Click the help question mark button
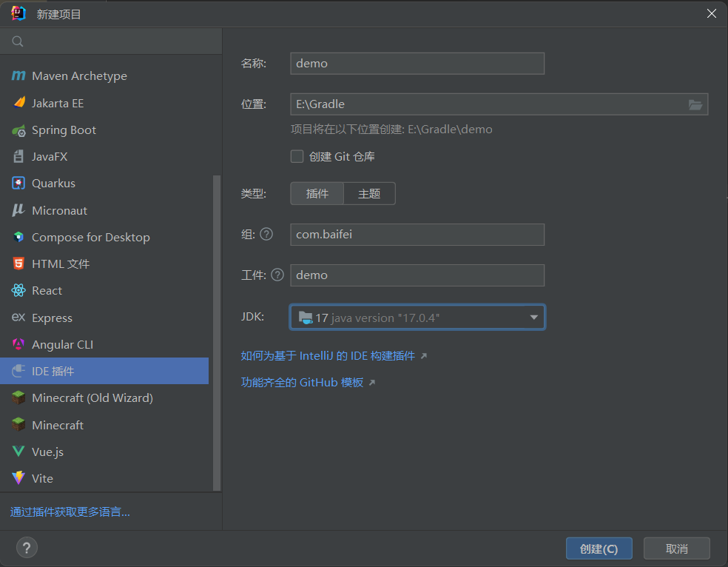This screenshot has height=567, width=728. [27, 548]
